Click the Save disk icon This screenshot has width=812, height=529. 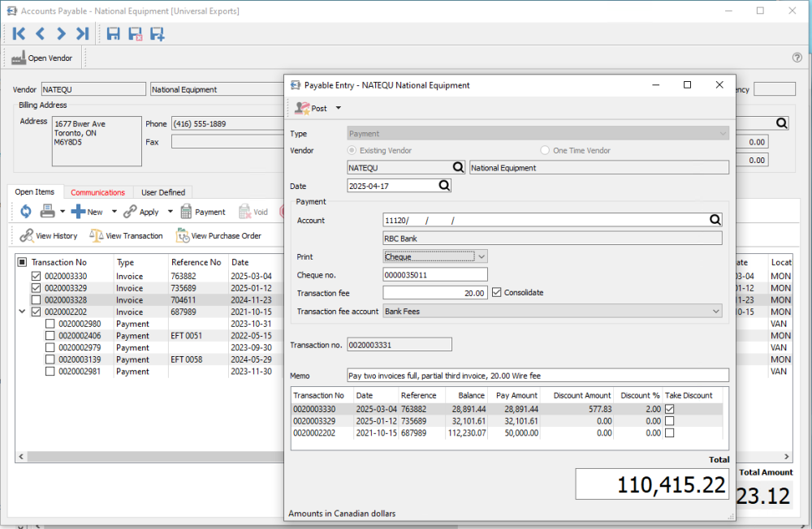[x=113, y=33]
